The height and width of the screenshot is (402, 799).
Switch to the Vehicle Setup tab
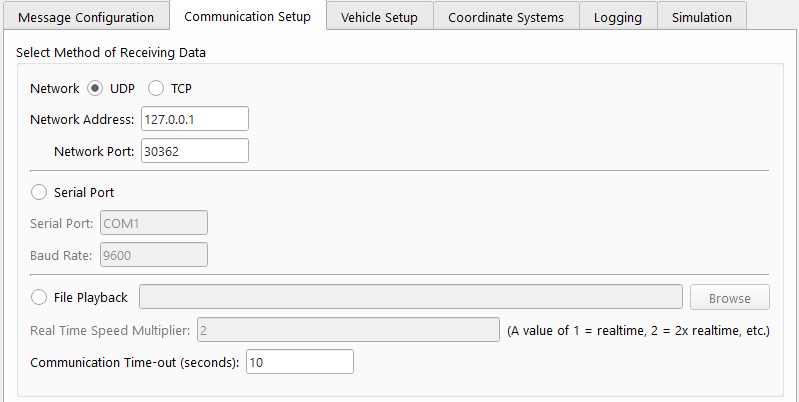379,17
